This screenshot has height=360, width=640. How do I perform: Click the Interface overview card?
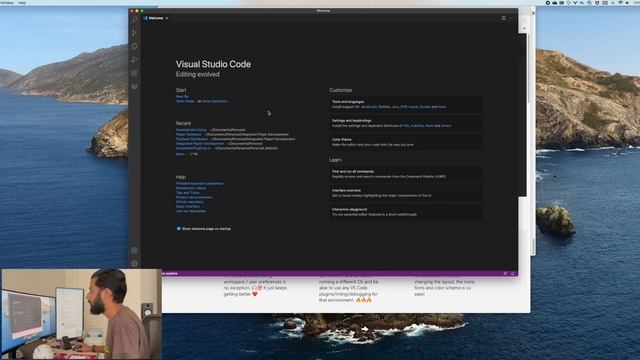(406, 193)
